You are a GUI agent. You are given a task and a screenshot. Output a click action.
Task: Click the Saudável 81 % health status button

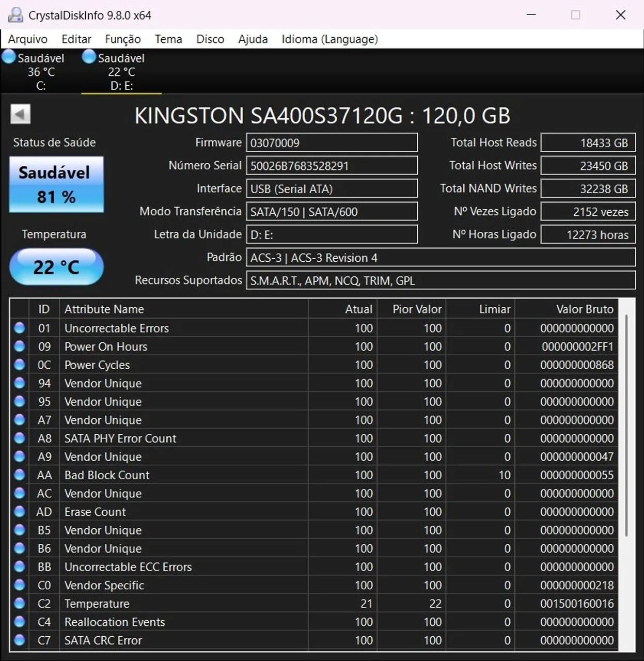(56, 184)
